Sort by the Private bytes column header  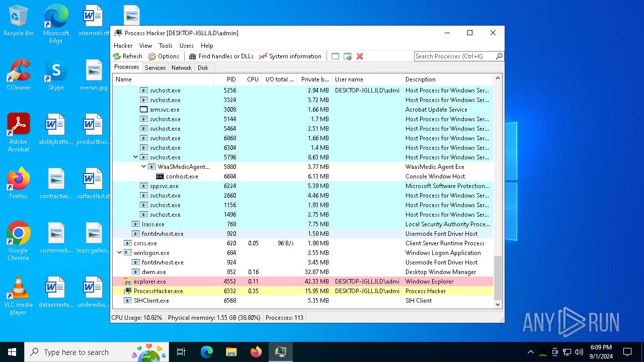(315, 79)
